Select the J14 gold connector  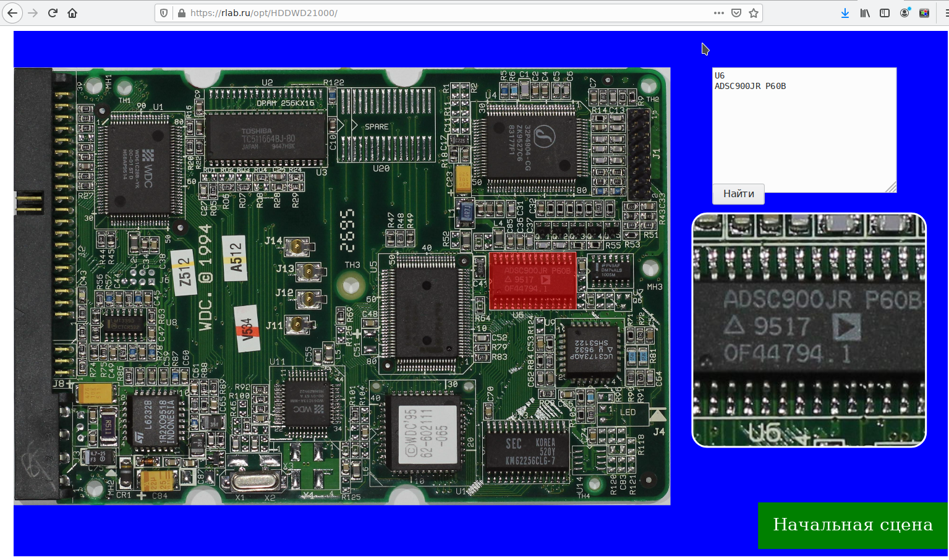pos(298,247)
